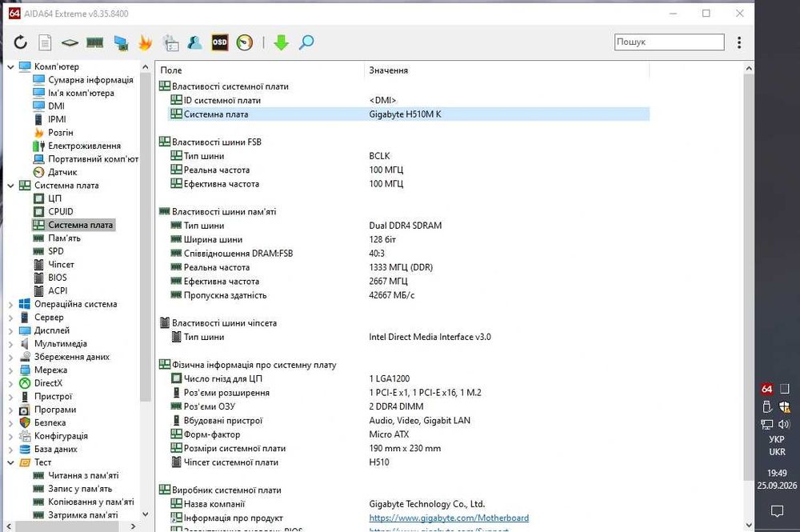Open the gigabyte.com/Motherboard link
This screenshot has height=532, width=800.
[x=449, y=518]
